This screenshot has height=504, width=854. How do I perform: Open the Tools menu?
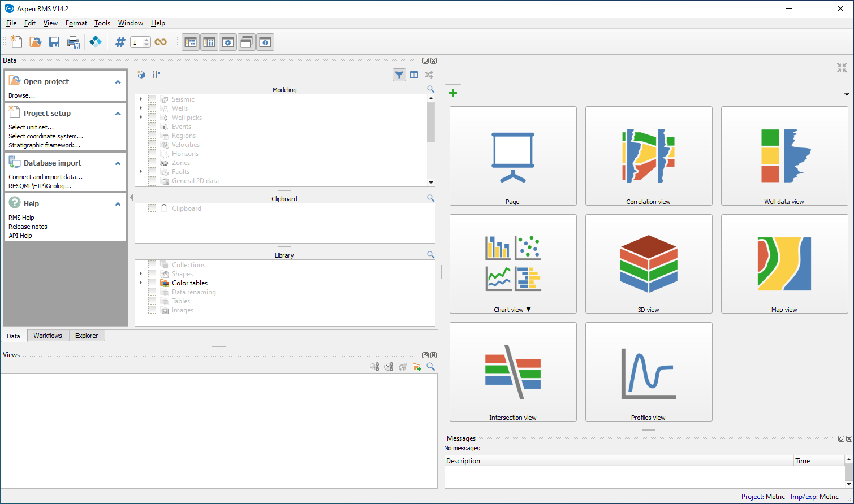102,23
